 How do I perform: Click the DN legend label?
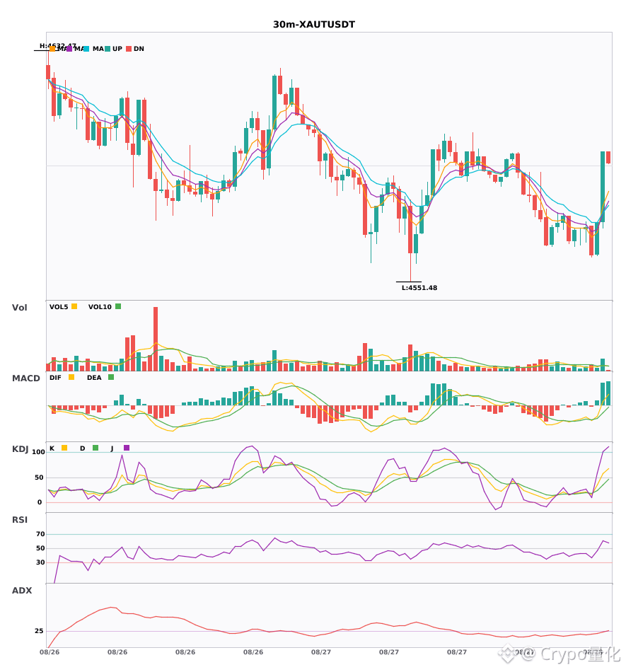pos(139,49)
